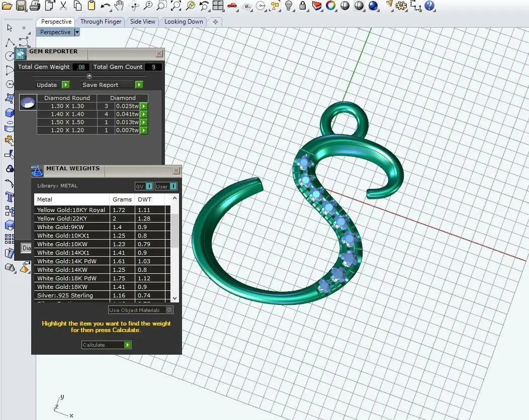Switch to the four-viewport layout icon

(218, 6)
